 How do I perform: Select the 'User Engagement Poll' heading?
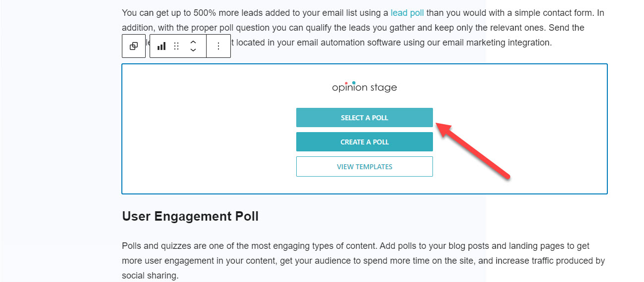coord(190,216)
